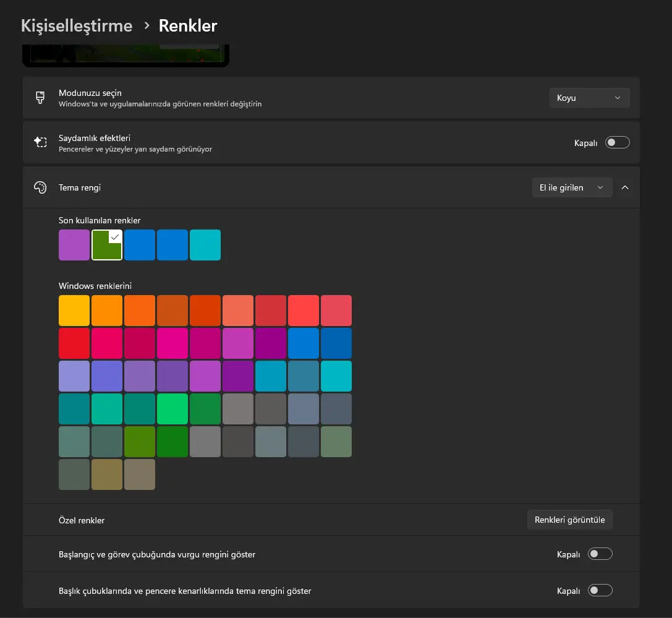Turn on the Başlık çubuklarında tema rengini göster switch

click(x=600, y=591)
